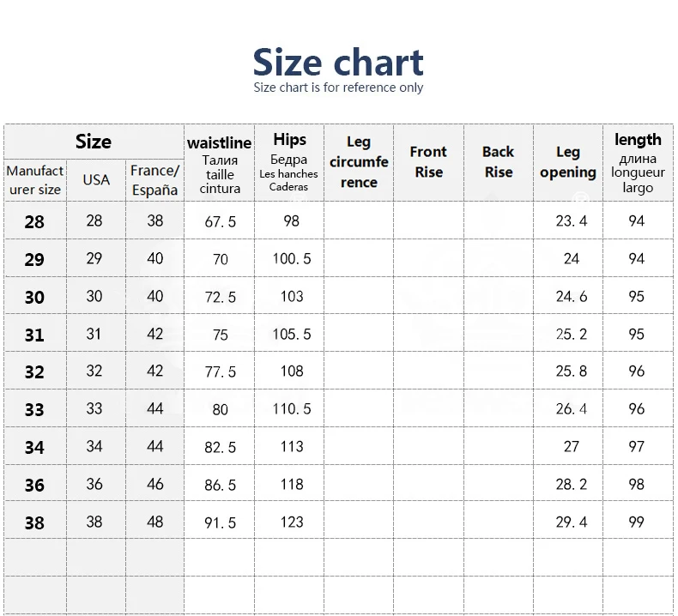The width and height of the screenshot is (678, 616).
Task: Click the Manufacturer size header cell
Action: pyautogui.click(x=35, y=180)
